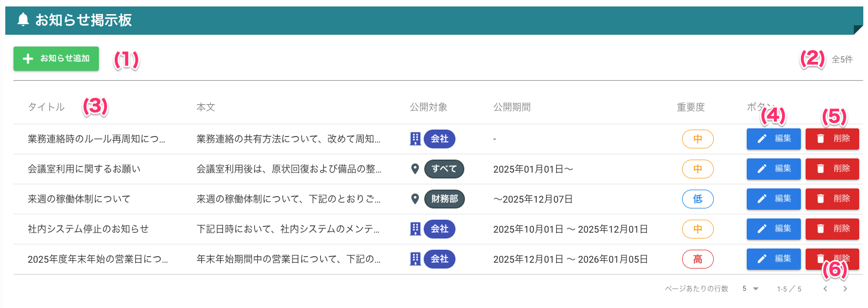
Task: Click the location pin icon beside 財務部
Action: [415, 199]
